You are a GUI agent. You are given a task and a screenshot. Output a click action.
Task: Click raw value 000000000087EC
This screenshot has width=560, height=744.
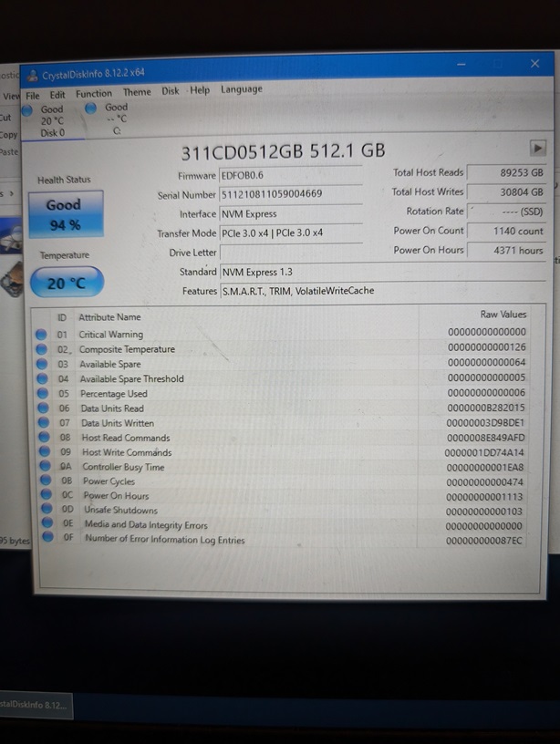pos(484,541)
